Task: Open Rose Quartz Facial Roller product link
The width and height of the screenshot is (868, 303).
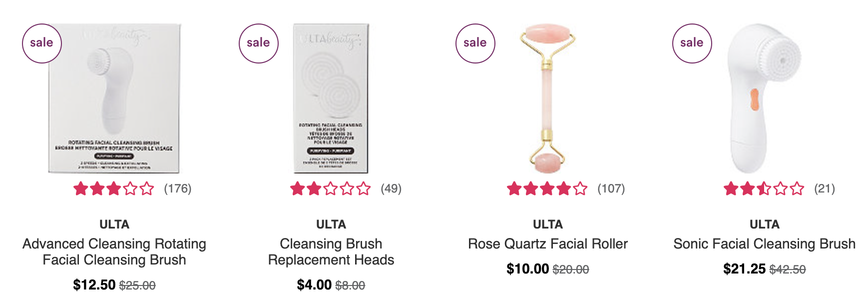Action: pyautogui.click(x=548, y=244)
